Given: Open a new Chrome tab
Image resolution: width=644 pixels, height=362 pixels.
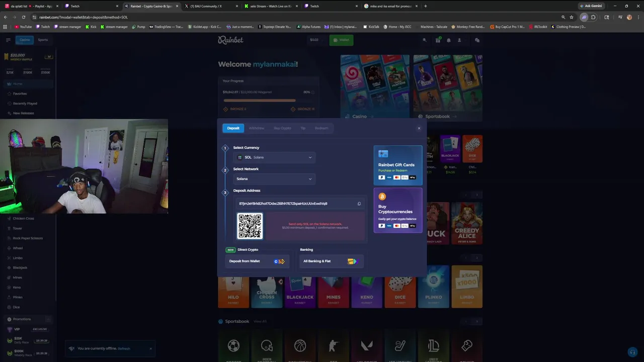Looking at the screenshot, I should [x=426, y=6].
